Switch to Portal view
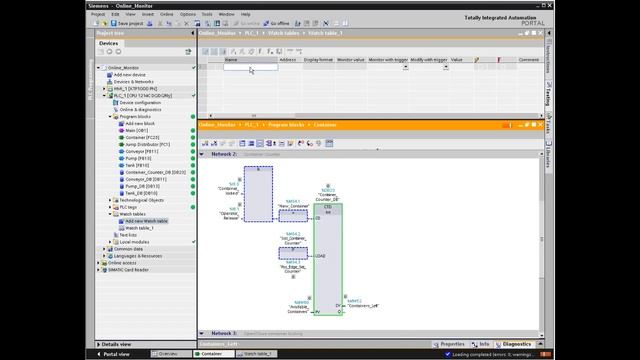Screen dimensions: 640x360 click(113, 354)
